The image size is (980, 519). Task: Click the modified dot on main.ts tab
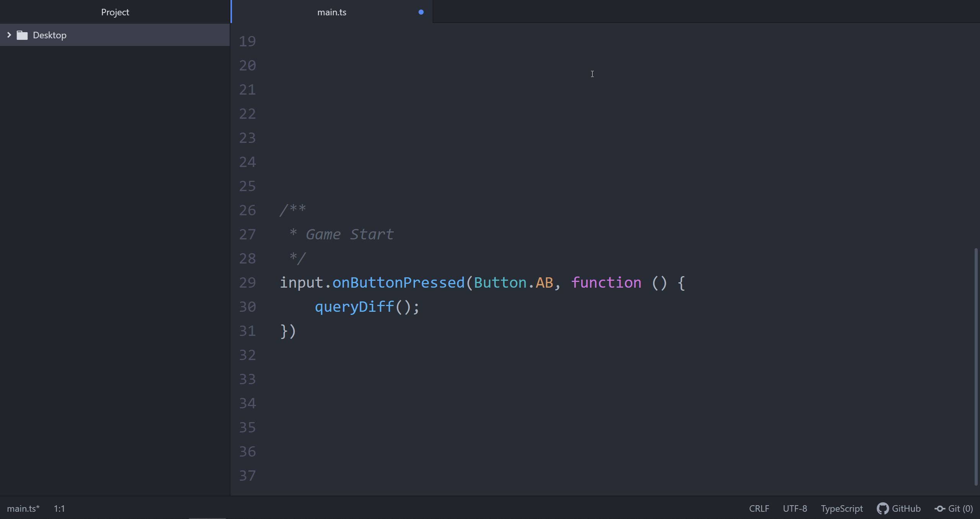(x=421, y=12)
